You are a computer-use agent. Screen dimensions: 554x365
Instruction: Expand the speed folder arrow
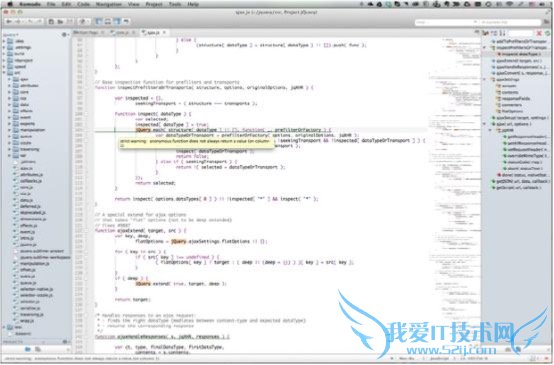pos(4,66)
